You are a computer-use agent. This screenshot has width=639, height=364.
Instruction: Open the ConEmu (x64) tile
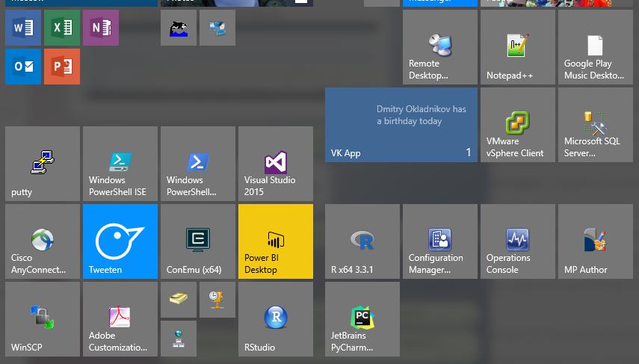pos(198,241)
